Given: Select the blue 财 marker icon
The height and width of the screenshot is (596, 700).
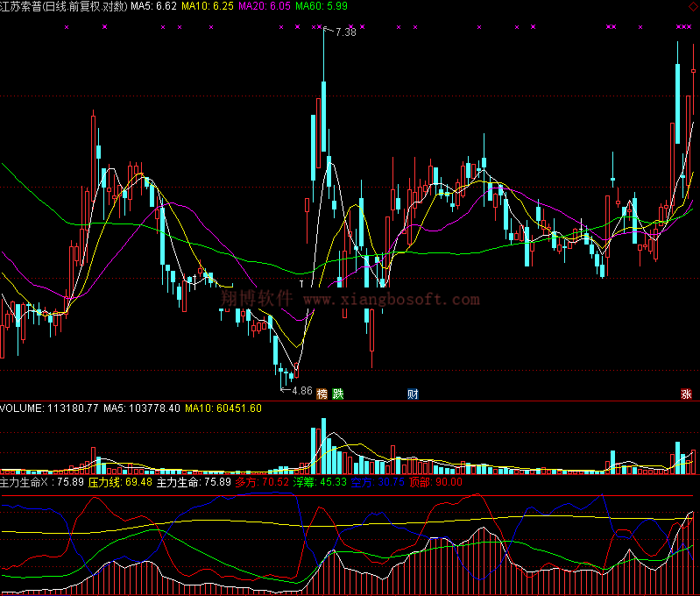Looking at the screenshot, I should coord(413,394).
